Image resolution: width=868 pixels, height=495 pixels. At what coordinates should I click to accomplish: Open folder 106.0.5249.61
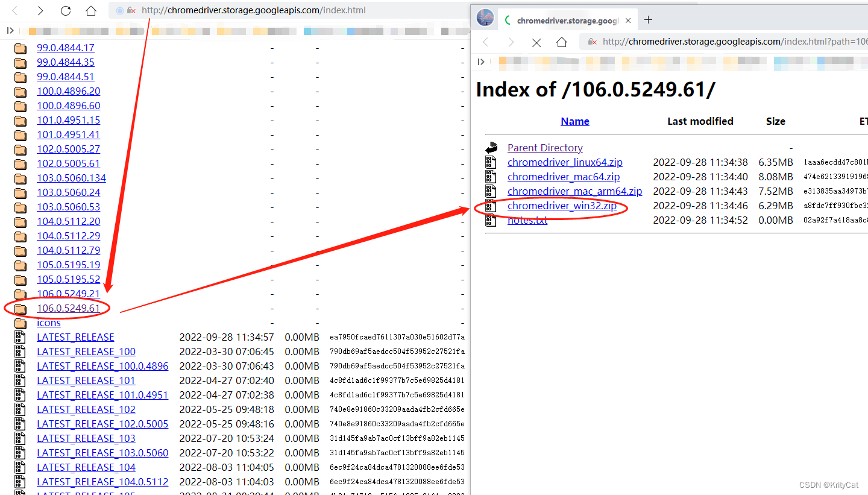point(69,308)
